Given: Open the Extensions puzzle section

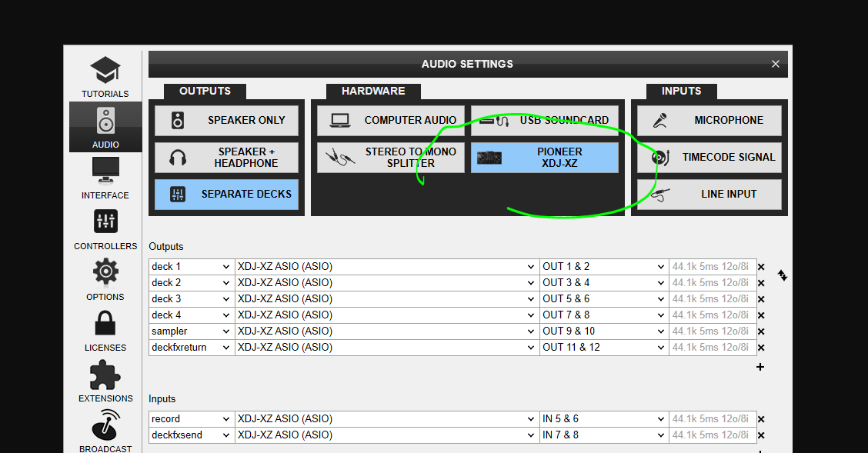Looking at the screenshot, I should tap(105, 381).
